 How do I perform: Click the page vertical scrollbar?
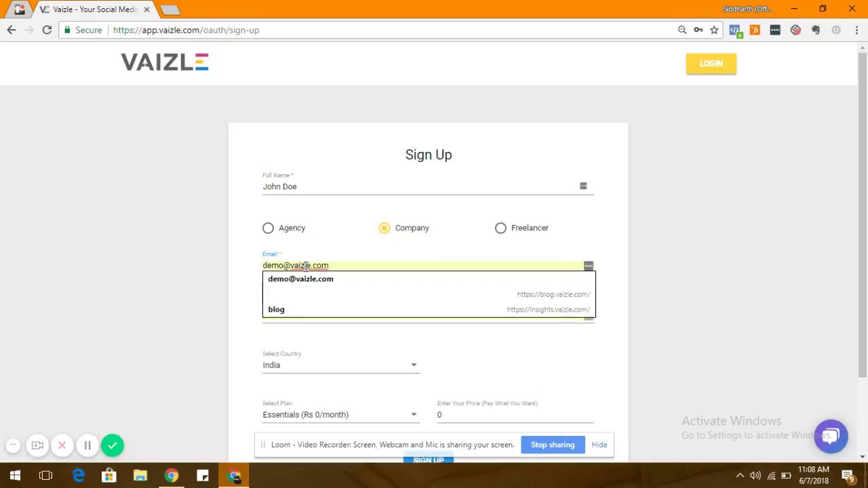click(863, 213)
